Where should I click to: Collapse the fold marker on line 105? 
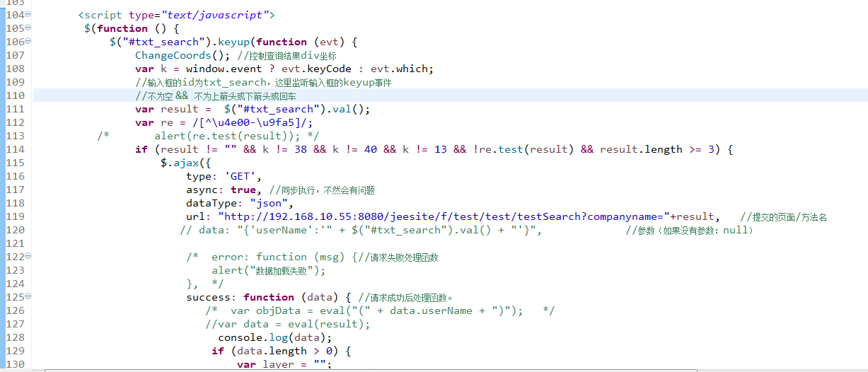(x=28, y=28)
